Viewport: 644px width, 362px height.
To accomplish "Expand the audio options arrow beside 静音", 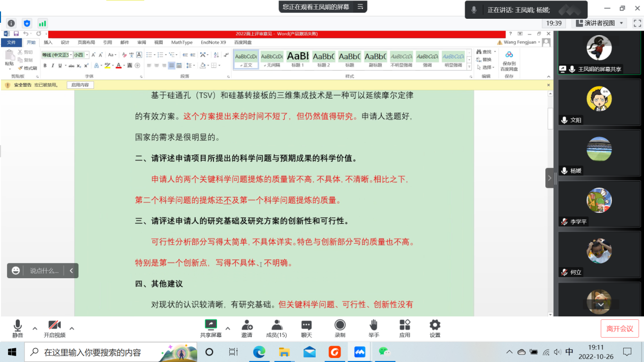I will [x=35, y=328].
